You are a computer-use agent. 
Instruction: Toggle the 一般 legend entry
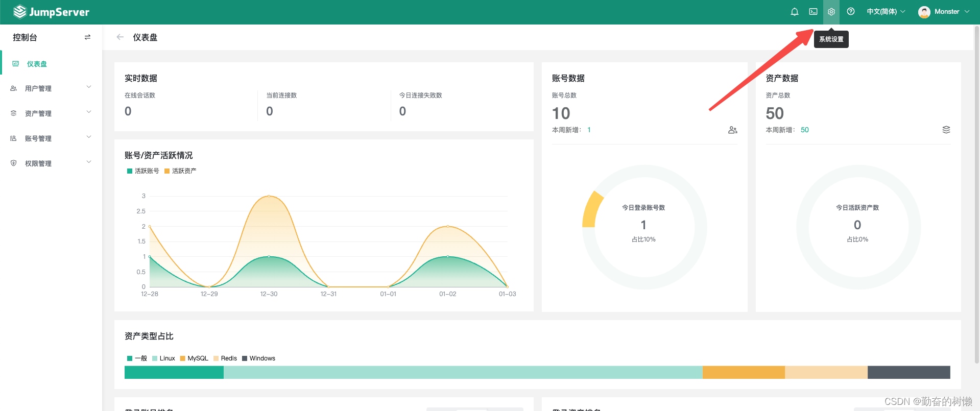click(x=137, y=358)
